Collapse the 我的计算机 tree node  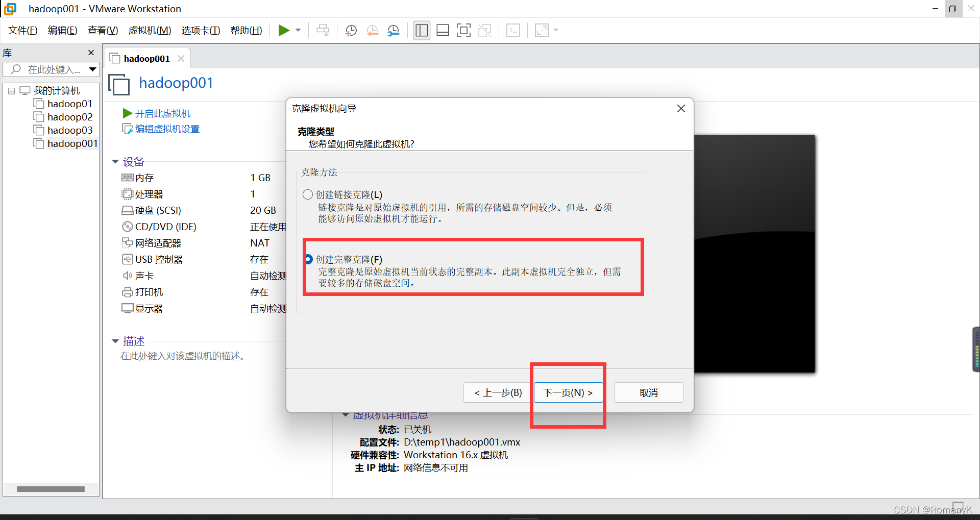11,91
